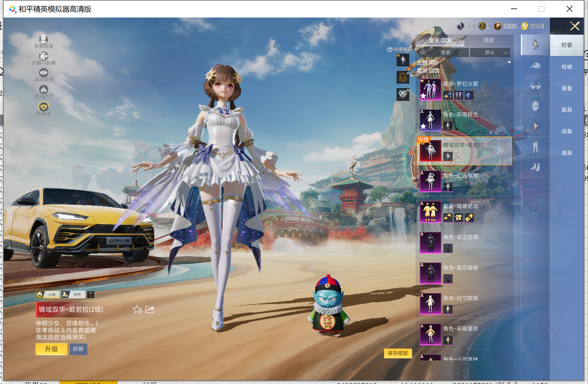Expand the up-arrow button next to 动作
The width and height of the screenshot is (588, 384).
pos(91,295)
